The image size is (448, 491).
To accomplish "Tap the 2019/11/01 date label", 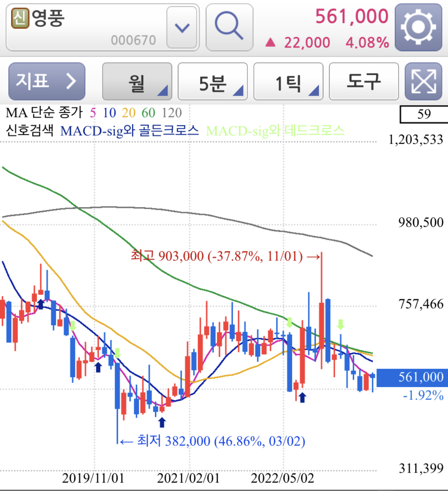I will click(93, 478).
